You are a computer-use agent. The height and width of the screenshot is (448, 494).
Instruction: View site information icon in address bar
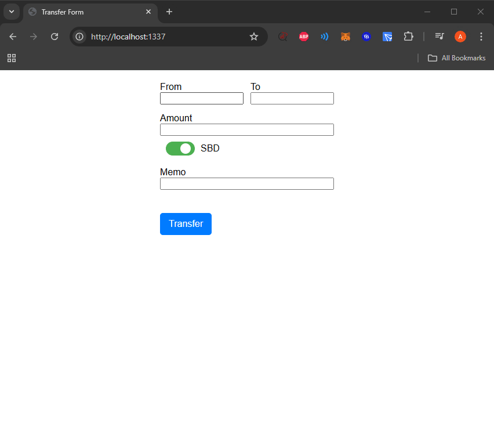pyautogui.click(x=79, y=37)
